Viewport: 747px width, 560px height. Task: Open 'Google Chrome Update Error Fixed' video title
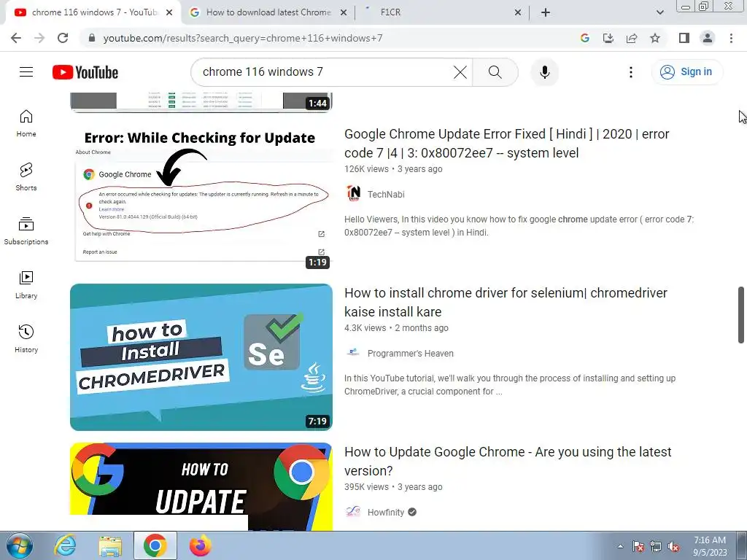(507, 144)
